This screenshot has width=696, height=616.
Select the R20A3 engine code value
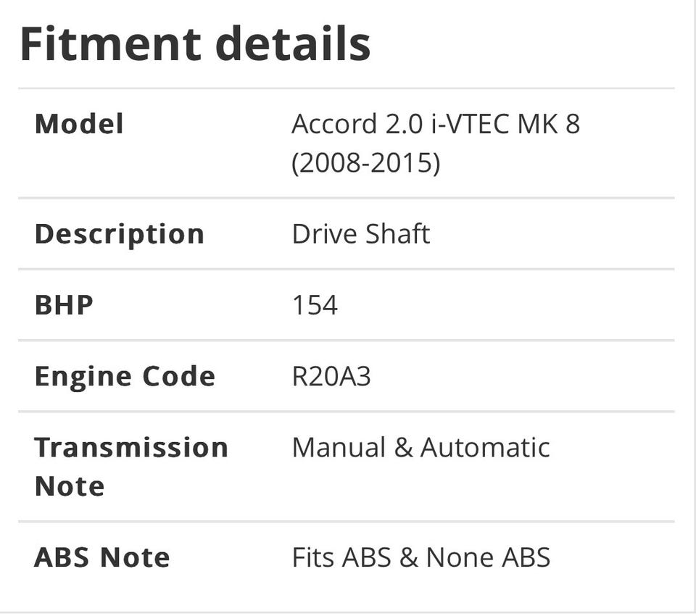point(331,376)
